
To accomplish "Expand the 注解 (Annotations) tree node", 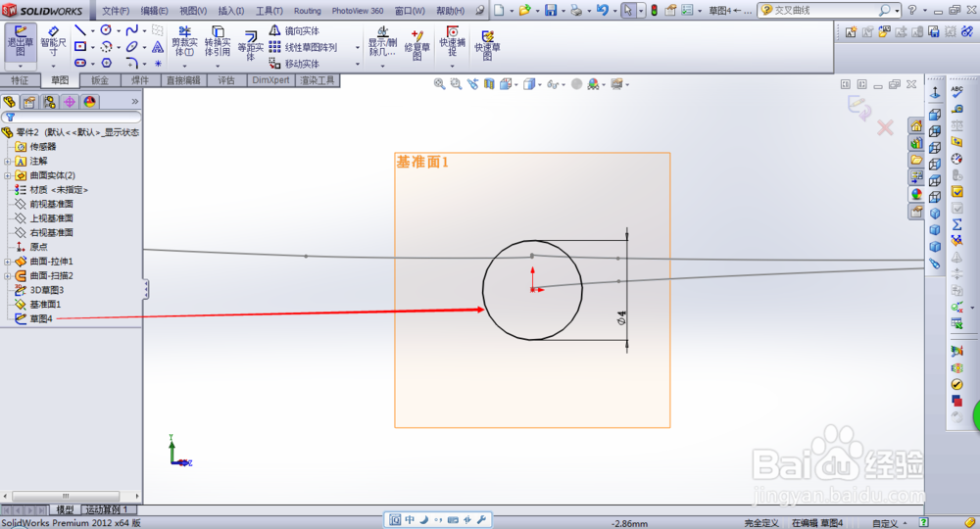I will (x=8, y=161).
